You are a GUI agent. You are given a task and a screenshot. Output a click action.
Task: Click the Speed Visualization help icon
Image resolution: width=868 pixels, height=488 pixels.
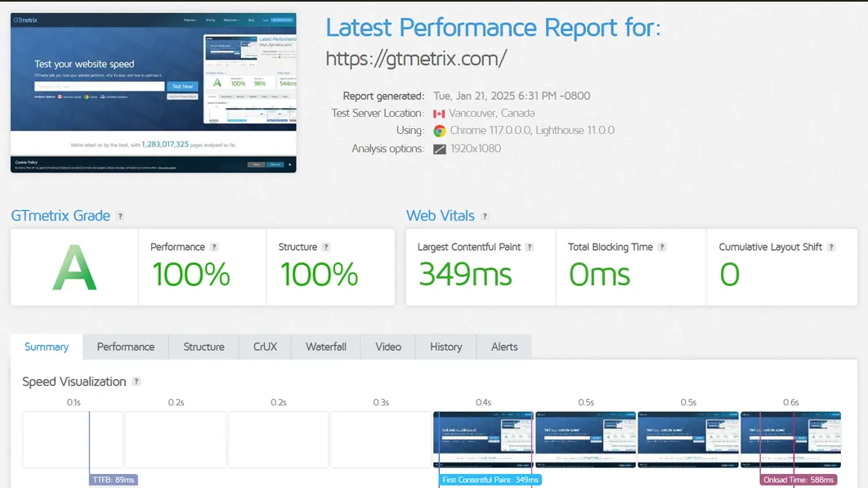tap(136, 382)
